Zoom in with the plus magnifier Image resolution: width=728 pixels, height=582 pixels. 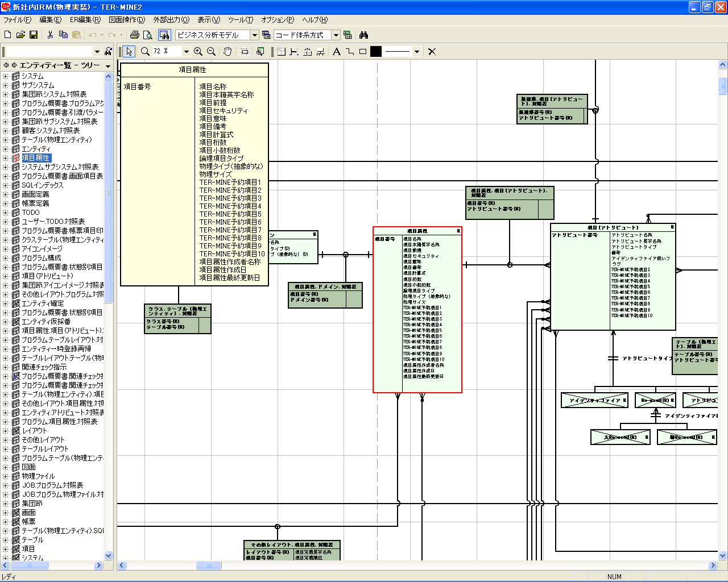tap(198, 51)
